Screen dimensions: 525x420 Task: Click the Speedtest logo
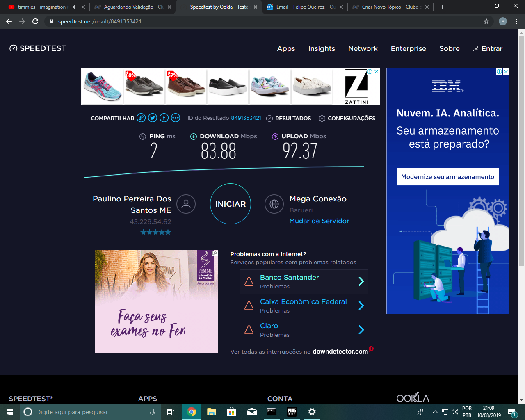point(38,48)
